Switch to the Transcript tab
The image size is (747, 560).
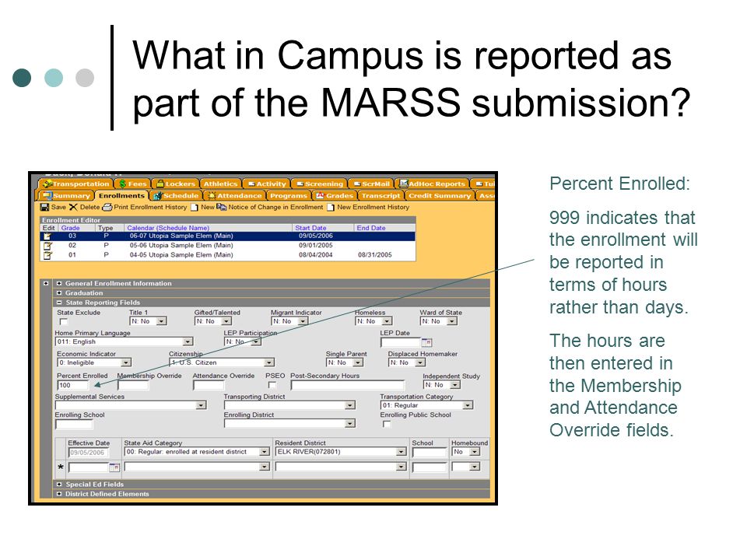click(x=381, y=196)
